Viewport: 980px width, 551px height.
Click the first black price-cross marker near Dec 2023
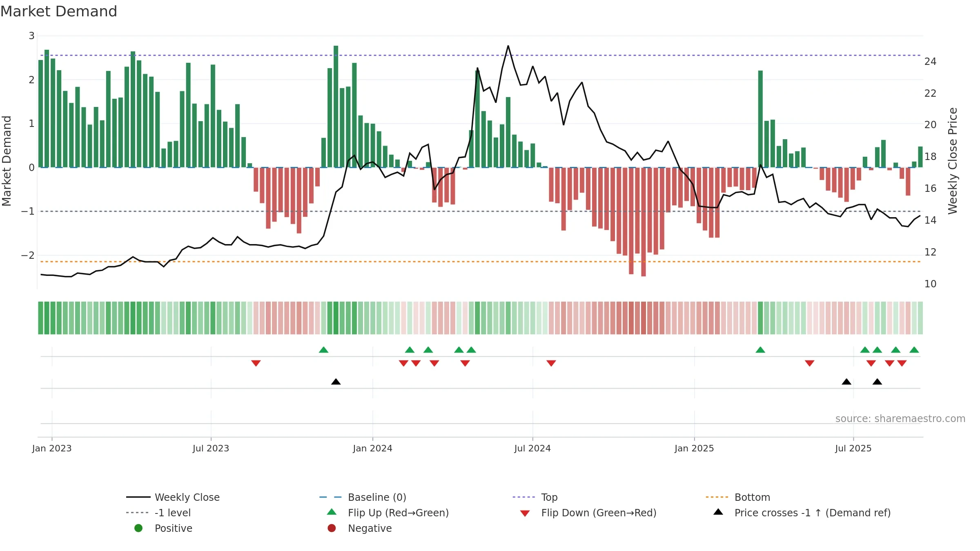pyautogui.click(x=336, y=382)
